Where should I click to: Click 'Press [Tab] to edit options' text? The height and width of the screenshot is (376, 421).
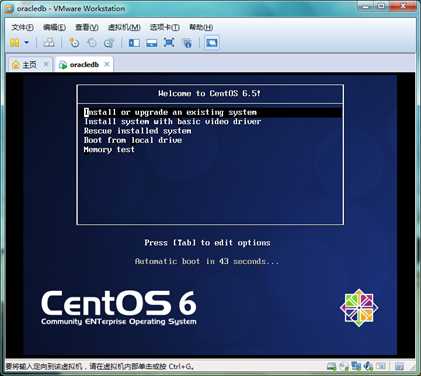coord(207,243)
